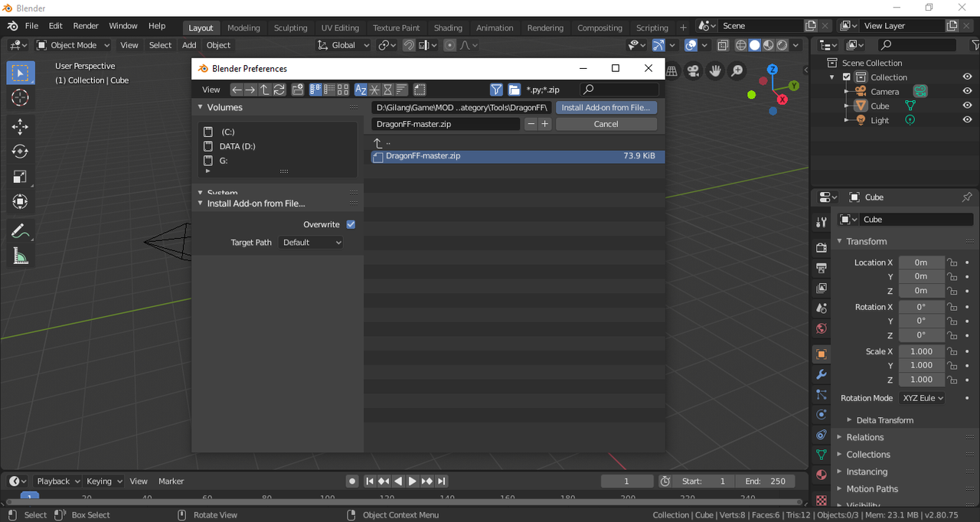Image resolution: width=980 pixels, height=522 pixels.
Task: Switch file display to thumbnails
Action: [x=343, y=90]
